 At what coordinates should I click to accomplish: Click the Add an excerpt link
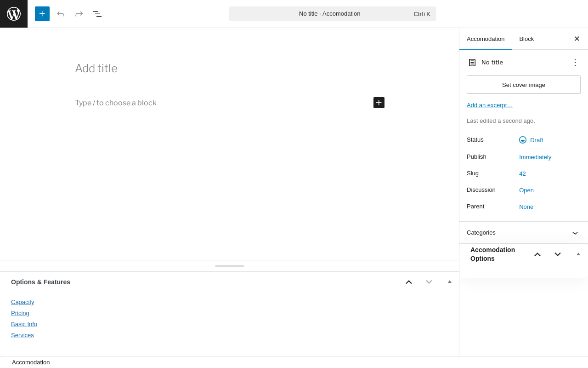click(490, 105)
